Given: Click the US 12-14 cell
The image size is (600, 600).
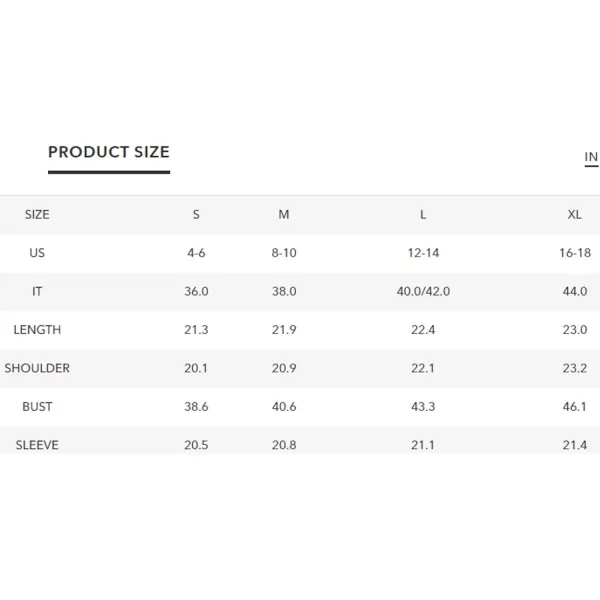Looking at the screenshot, I should [423, 253].
